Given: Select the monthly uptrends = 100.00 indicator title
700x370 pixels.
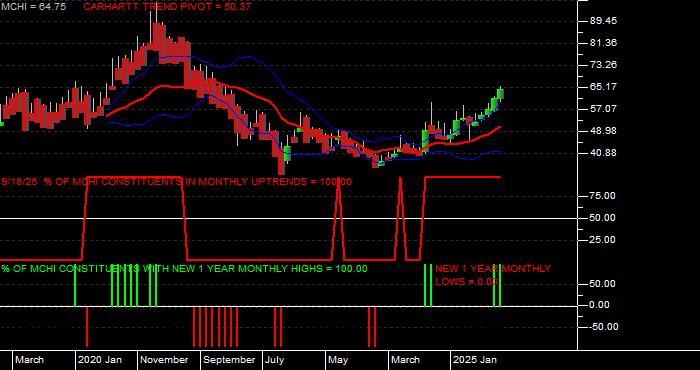Looking at the screenshot, I should 176,182.
